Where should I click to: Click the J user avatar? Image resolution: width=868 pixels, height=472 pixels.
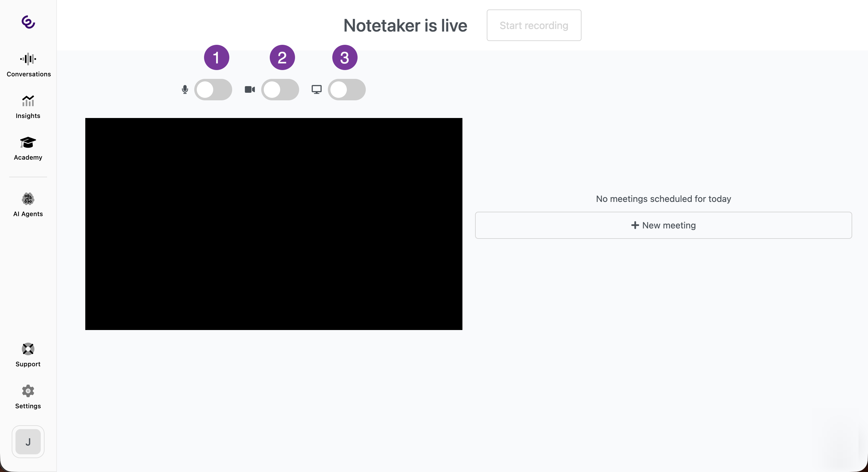coord(28,441)
